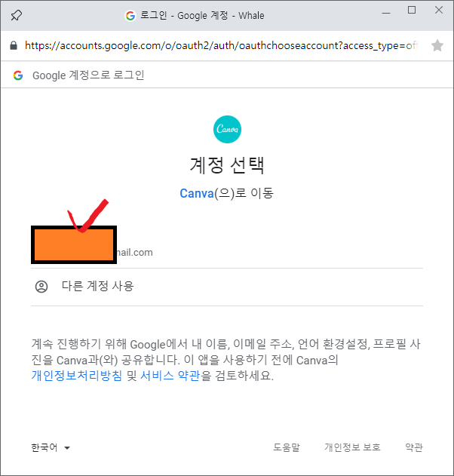Click the address bar URL

click(221, 45)
